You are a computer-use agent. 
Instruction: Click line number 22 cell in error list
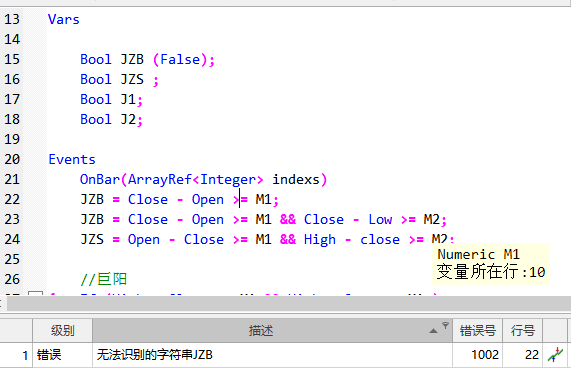532,354
